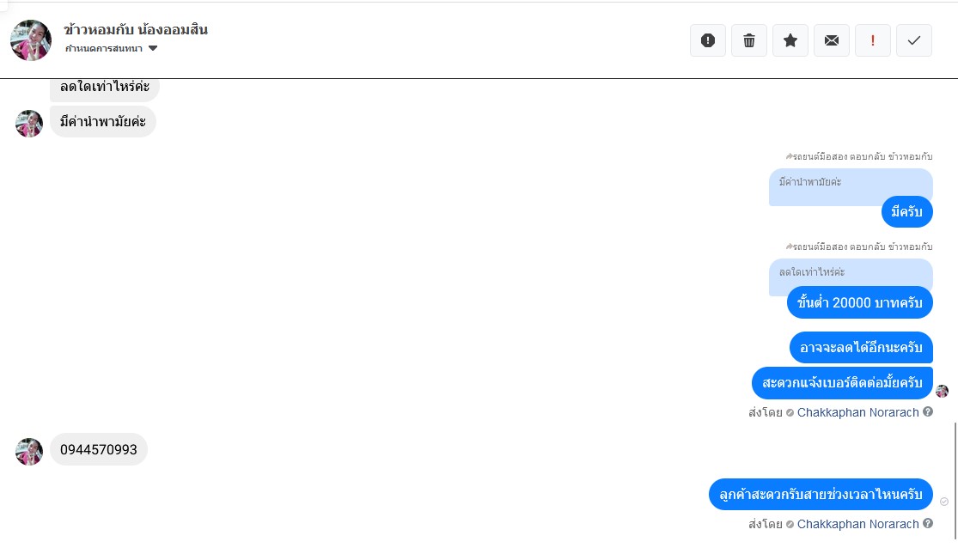Open the last Chakkaphan Norarach sender link
This screenshot has width=958, height=560.
[x=857, y=524]
